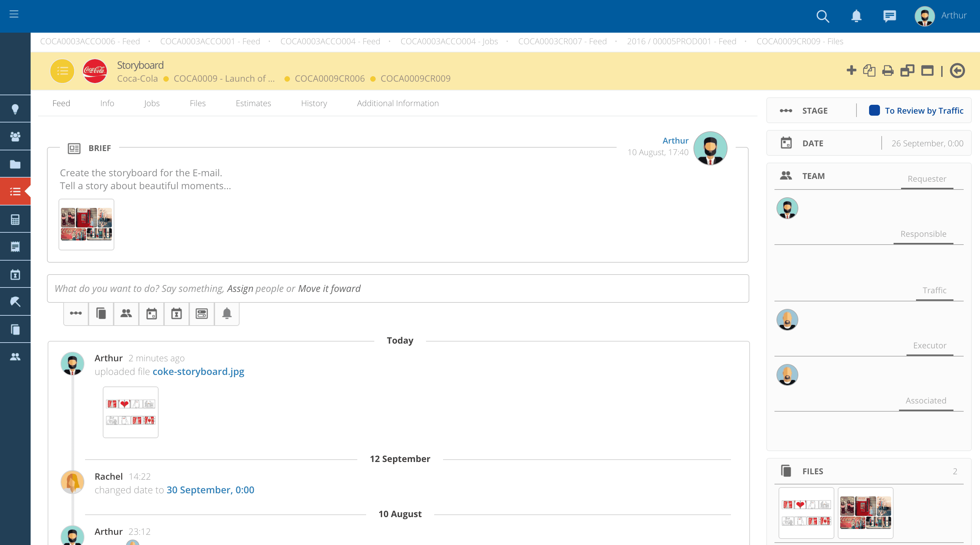Open notifications bell in header
The height and width of the screenshot is (545, 980).
(x=856, y=16)
